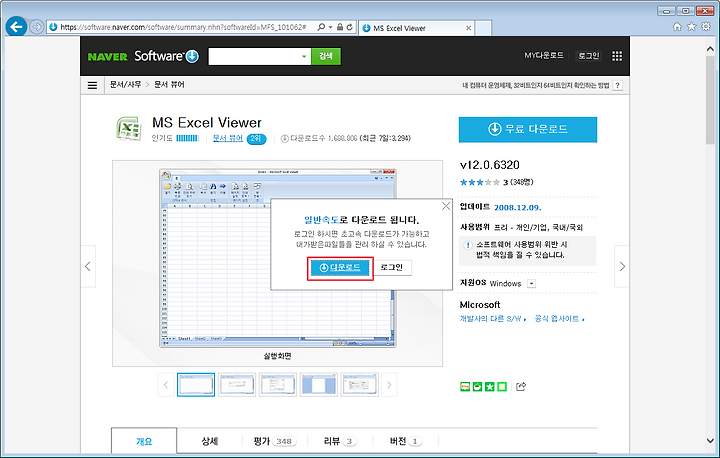Switch to the 평가 348 tab
The width and height of the screenshot is (720, 458).
[x=275, y=441]
